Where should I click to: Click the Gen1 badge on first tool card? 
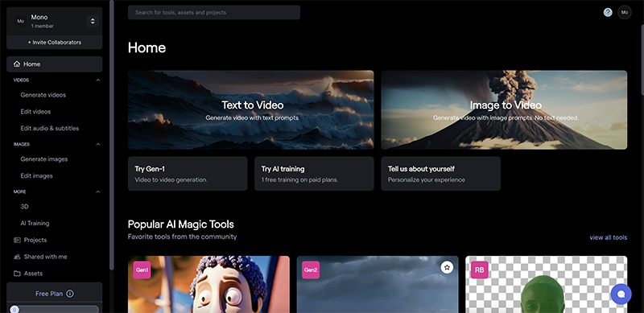coord(142,270)
